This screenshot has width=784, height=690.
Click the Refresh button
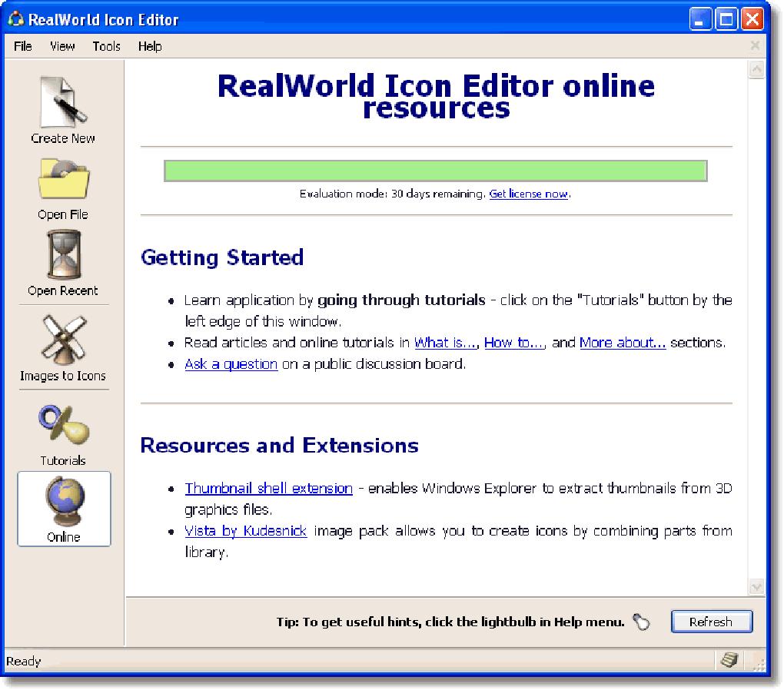point(711,622)
